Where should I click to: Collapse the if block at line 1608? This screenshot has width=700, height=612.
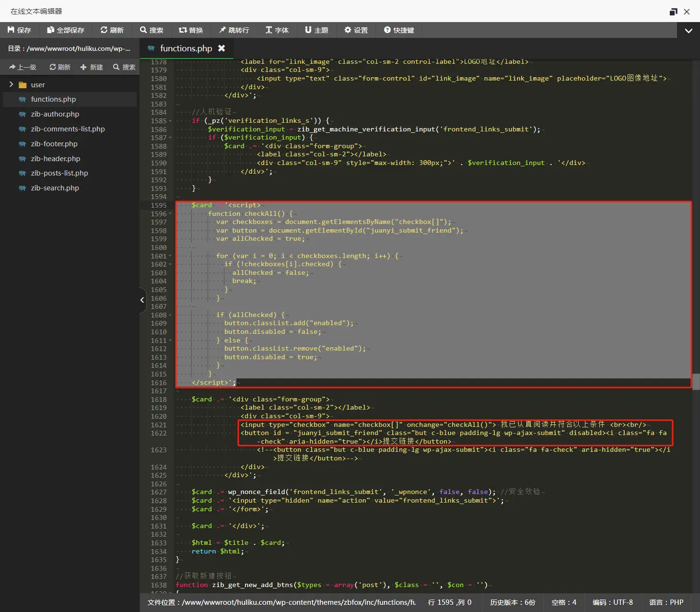point(170,315)
